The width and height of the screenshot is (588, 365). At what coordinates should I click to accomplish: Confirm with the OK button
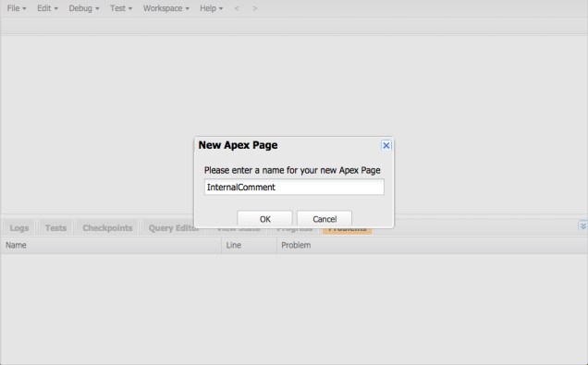point(264,219)
